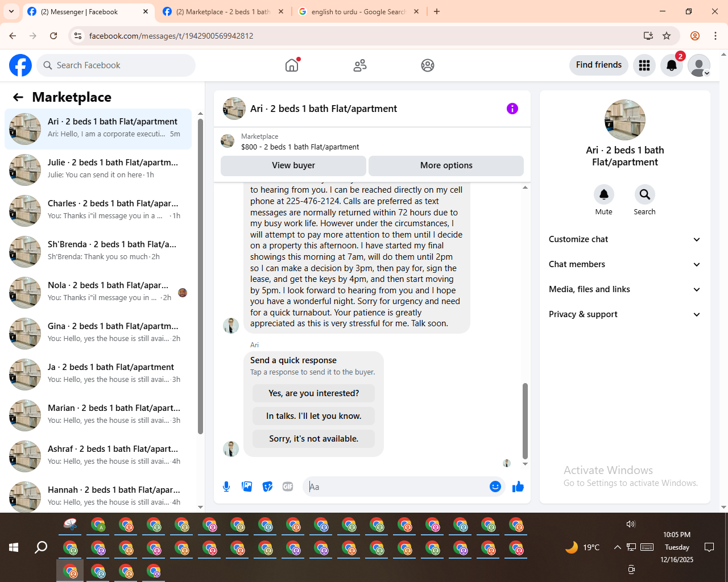Open Hannah's conversation in the list

(x=98, y=496)
